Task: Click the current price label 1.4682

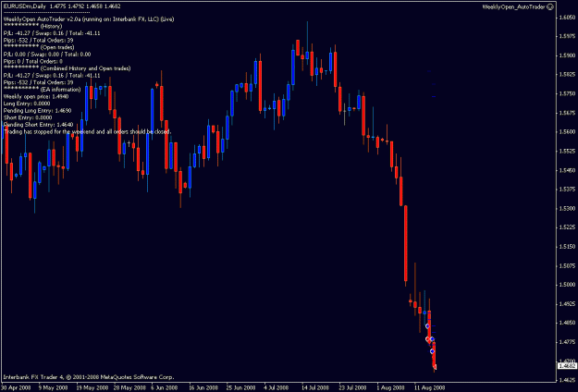Action: [x=567, y=366]
